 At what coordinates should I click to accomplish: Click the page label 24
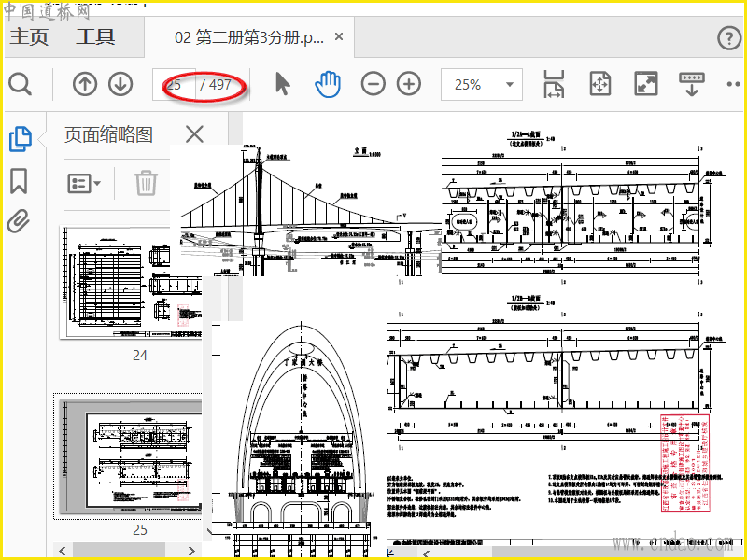(x=139, y=356)
